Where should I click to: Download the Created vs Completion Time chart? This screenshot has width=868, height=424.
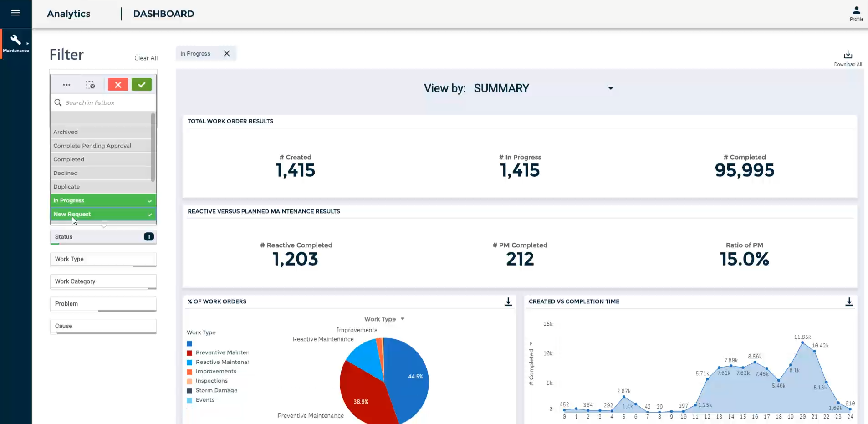point(849,301)
